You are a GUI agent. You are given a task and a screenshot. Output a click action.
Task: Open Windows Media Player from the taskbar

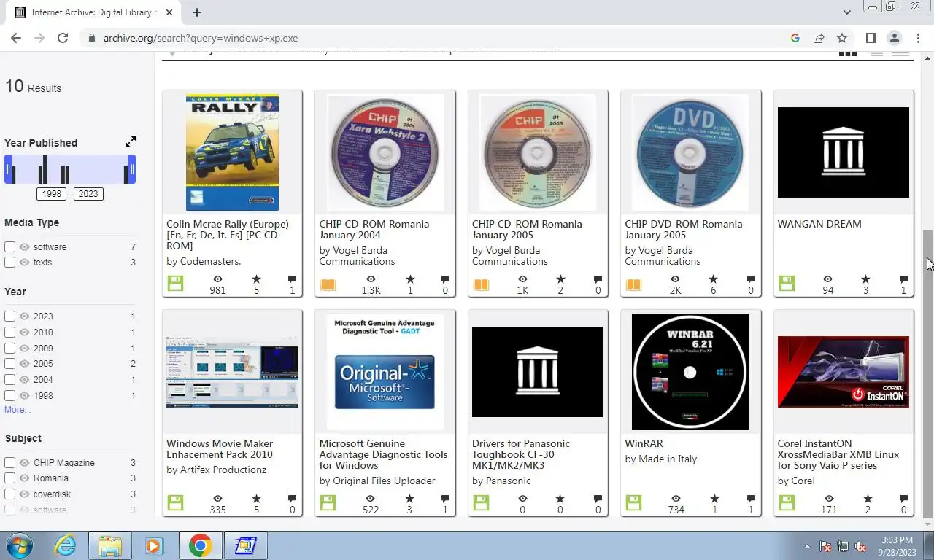pyautogui.click(x=154, y=545)
